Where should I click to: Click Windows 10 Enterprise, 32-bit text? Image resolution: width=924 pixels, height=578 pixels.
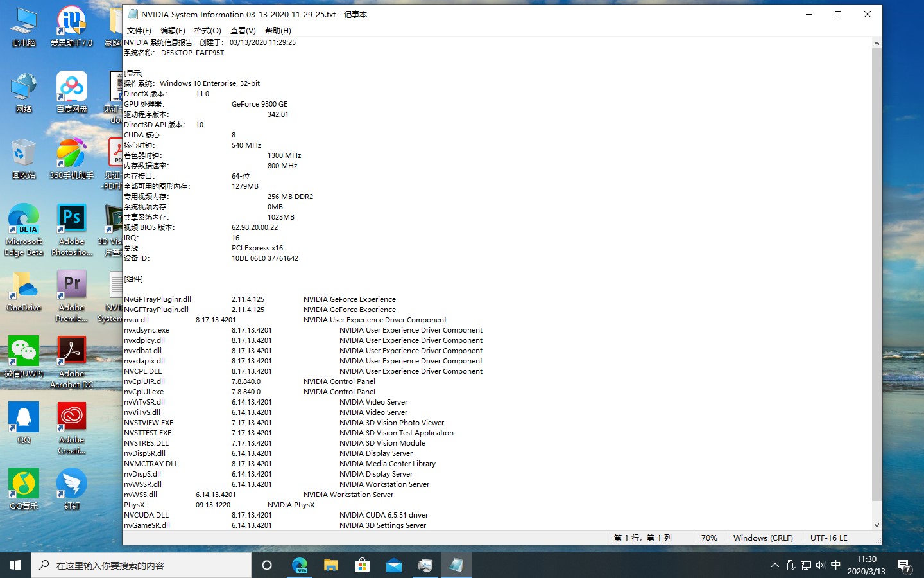point(210,83)
